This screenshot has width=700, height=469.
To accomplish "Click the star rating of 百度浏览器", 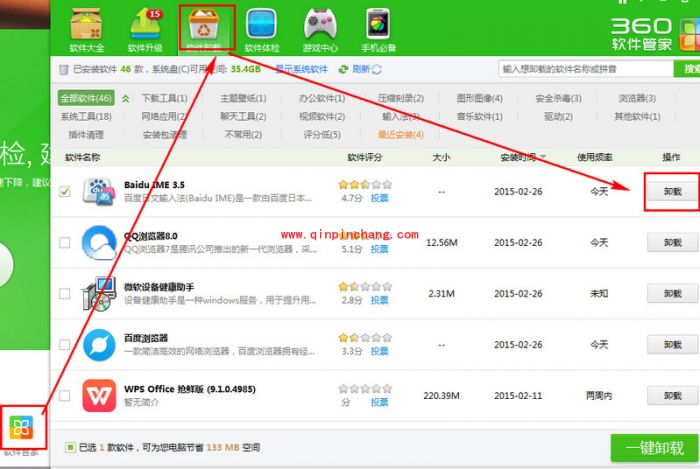I will point(365,337).
